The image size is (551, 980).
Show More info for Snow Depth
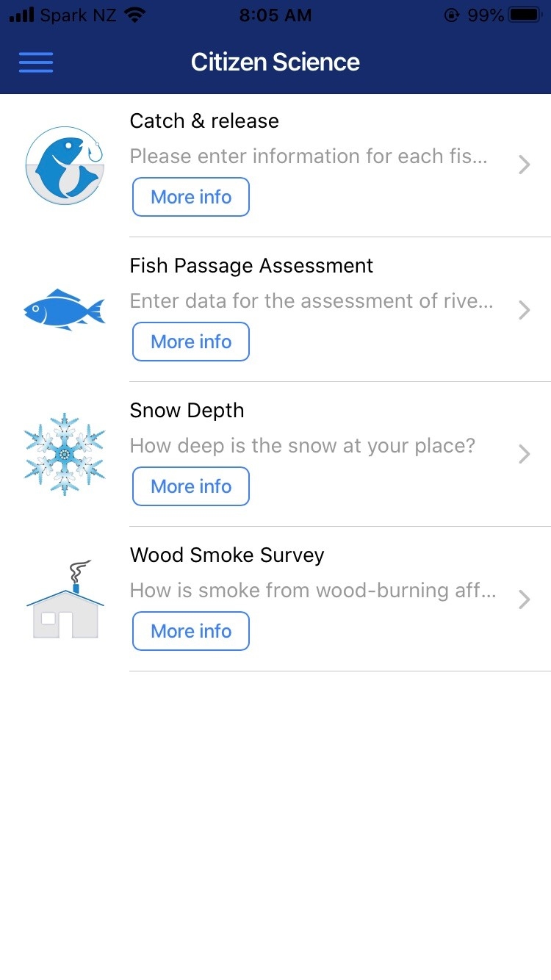click(191, 486)
